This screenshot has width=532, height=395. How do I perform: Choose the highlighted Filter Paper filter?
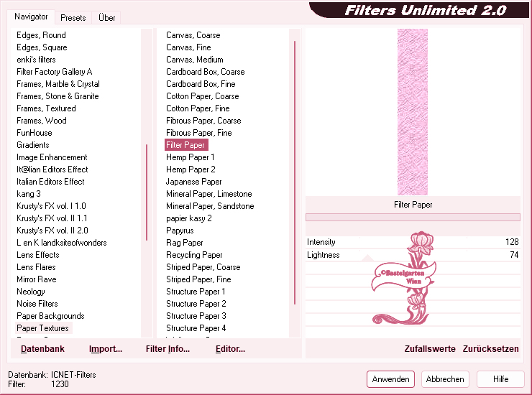pyautogui.click(x=186, y=145)
